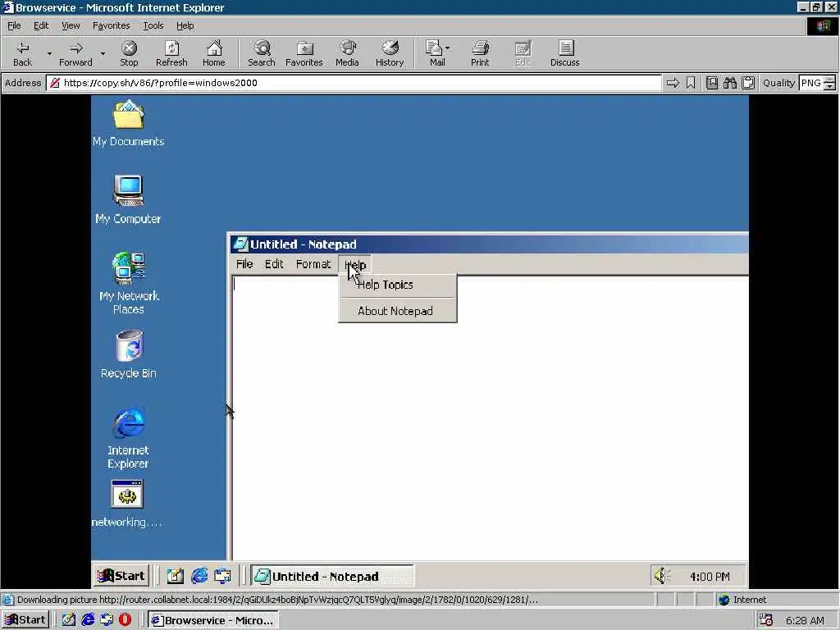Screen dimensions: 840x630
Task: Click Browservice taskbar button on host
Action: (213, 620)
